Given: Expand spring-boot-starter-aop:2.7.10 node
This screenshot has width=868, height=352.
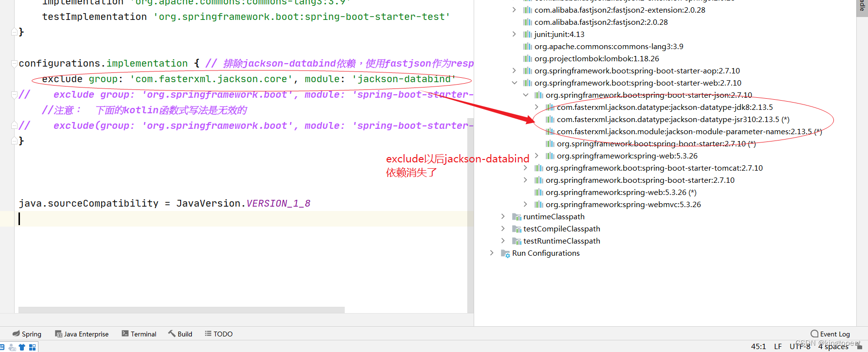Looking at the screenshot, I should point(514,70).
